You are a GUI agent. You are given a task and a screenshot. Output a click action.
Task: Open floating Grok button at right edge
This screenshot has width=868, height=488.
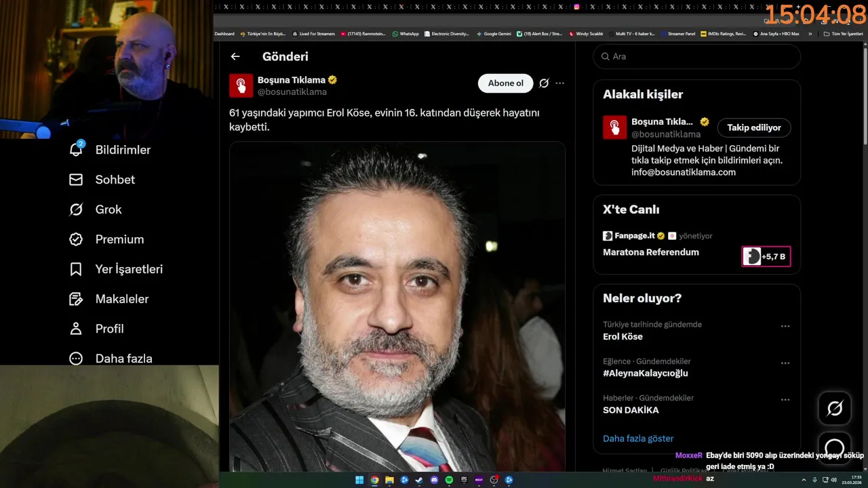pos(835,408)
